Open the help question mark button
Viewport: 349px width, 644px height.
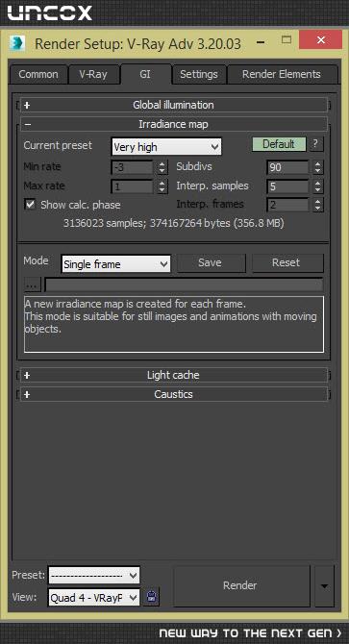pos(315,144)
